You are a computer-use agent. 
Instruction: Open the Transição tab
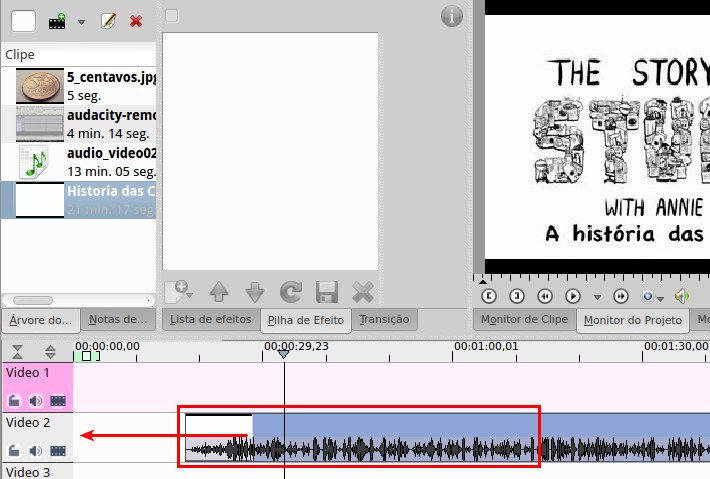point(384,320)
